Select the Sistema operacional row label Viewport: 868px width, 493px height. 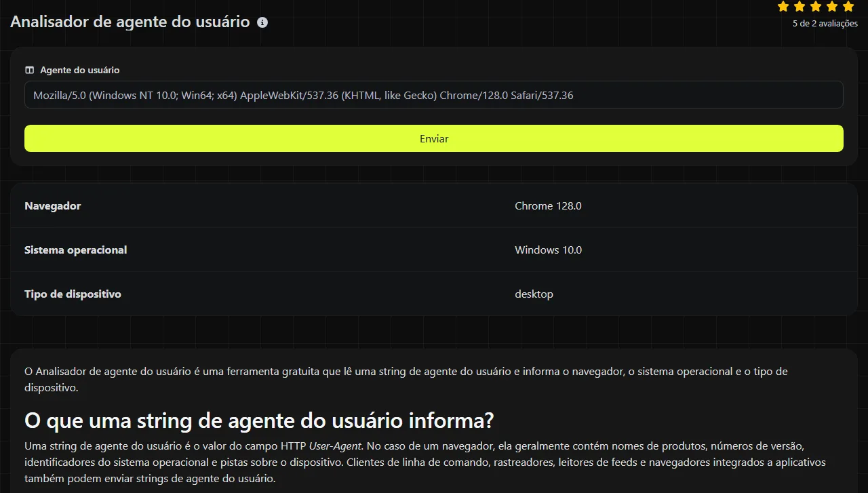(x=76, y=250)
